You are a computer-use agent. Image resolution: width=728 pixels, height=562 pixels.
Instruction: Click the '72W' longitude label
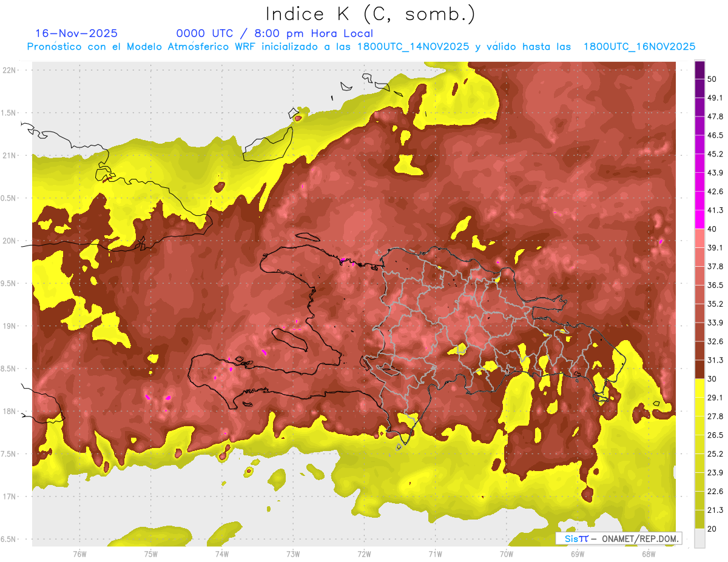(364, 554)
